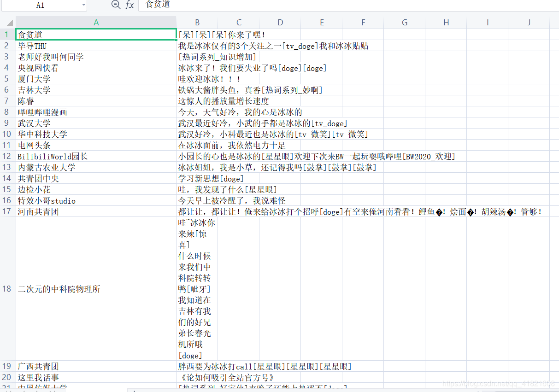Click cell containing 二次元的中科院物理所
Viewport: 559px width, 392px height.
(x=96, y=289)
